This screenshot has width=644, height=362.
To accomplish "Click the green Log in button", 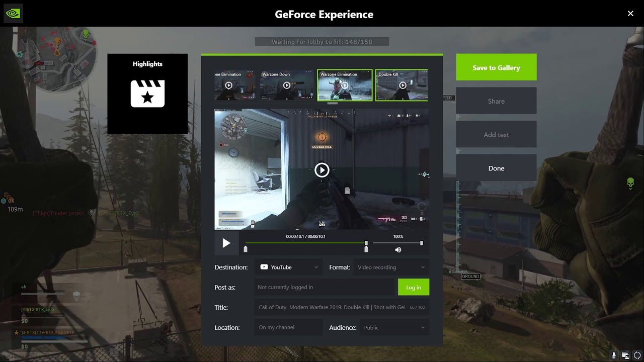I will pyautogui.click(x=414, y=287).
